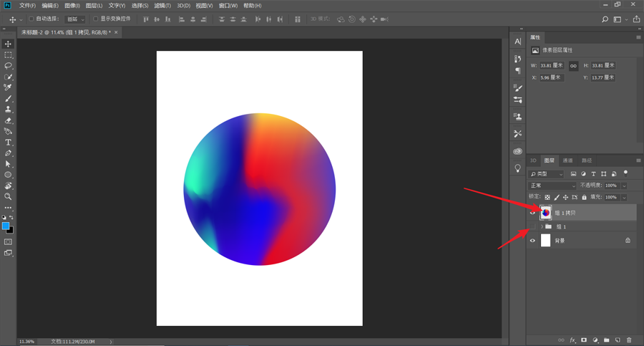This screenshot has width=644, height=346.
Task: Click the link width and height icon
Action: 573,65
